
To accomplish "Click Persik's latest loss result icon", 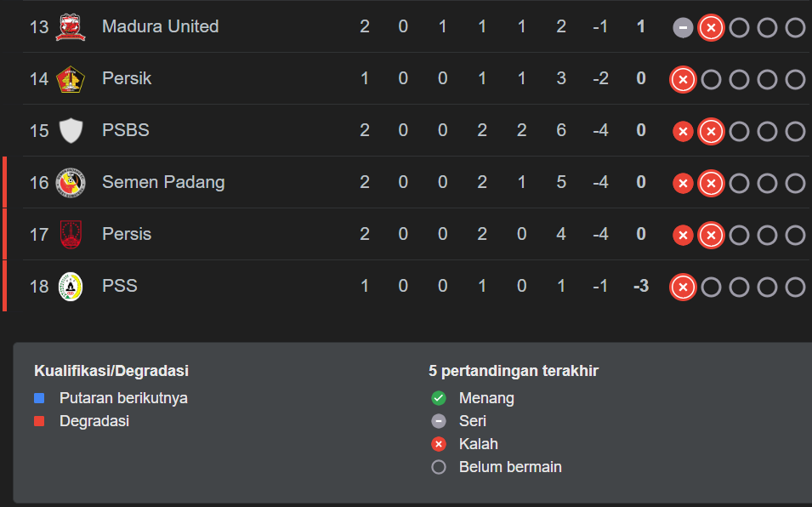I will coord(682,80).
